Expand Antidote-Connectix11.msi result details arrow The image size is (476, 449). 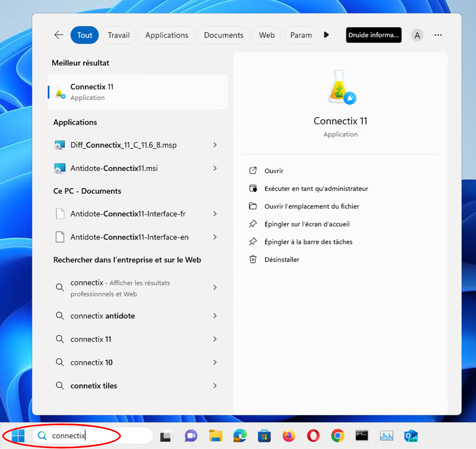[215, 168]
